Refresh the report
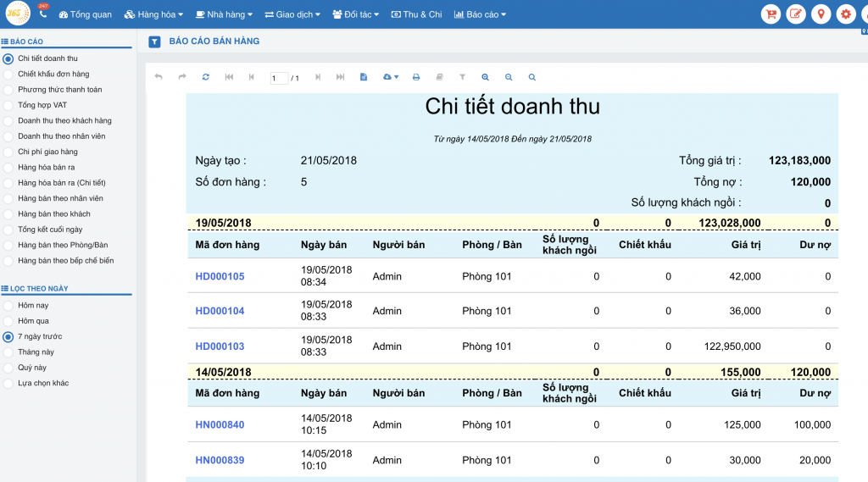868x482 pixels. pos(206,77)
